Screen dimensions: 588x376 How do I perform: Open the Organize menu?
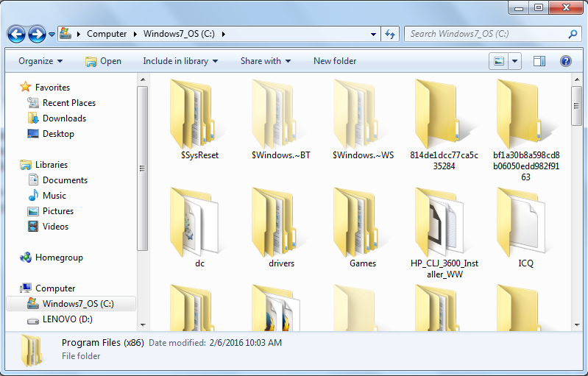[40, 61]
